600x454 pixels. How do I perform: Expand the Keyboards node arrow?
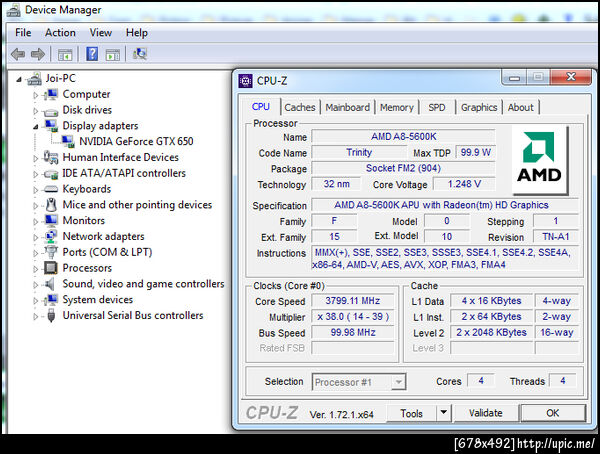click(36, 190)
